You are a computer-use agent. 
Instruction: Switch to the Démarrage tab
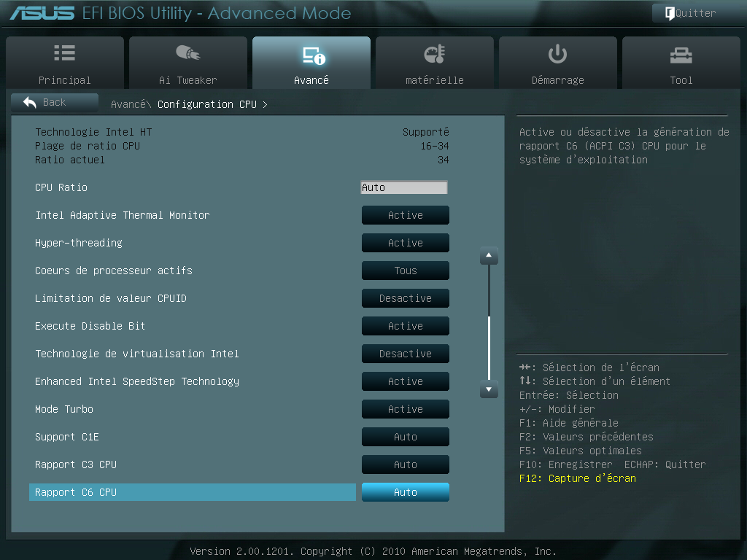coord(557,52)
